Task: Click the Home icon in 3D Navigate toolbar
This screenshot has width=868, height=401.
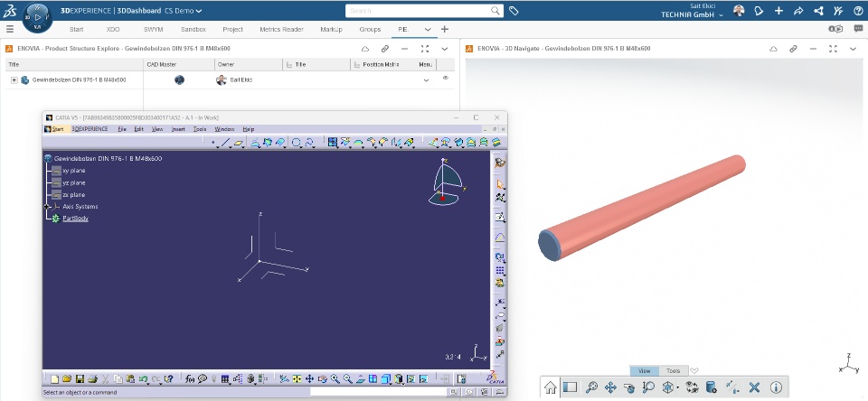Action: click(551, 387)
